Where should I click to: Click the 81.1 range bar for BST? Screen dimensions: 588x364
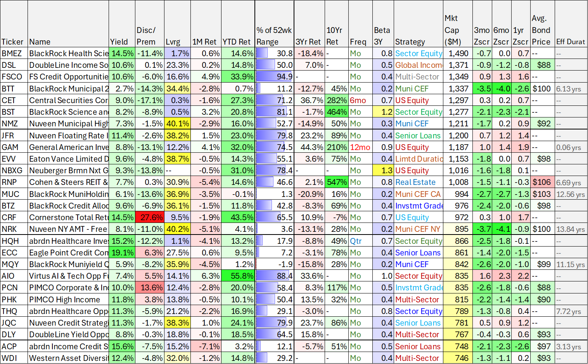point(275,112)
